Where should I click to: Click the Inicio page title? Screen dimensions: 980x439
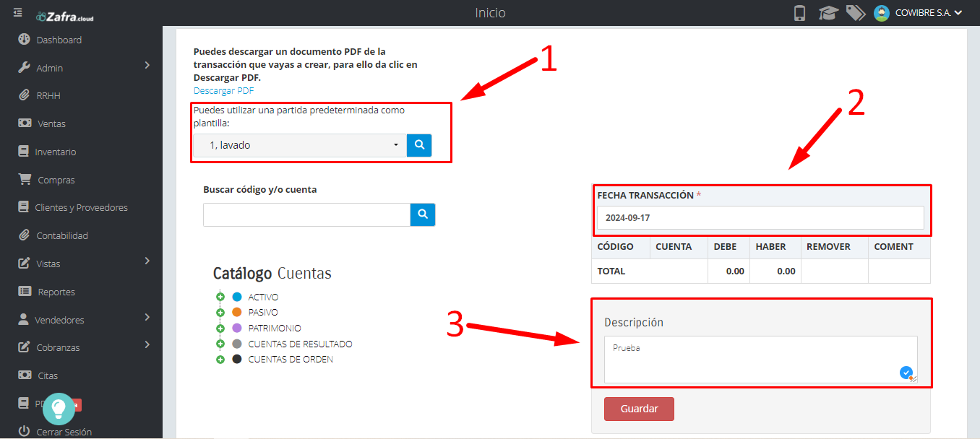point(490,13)
